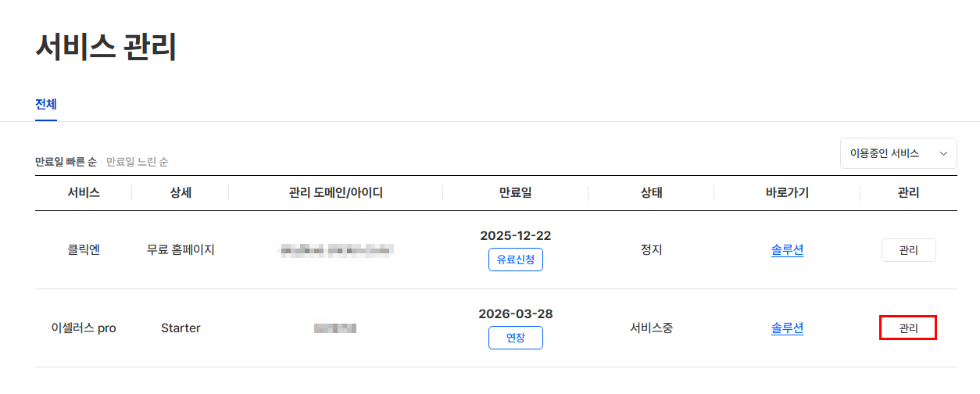Sort by 만료일 빠른 순
Screen dimensions: 980x394
tap(66, 162)
